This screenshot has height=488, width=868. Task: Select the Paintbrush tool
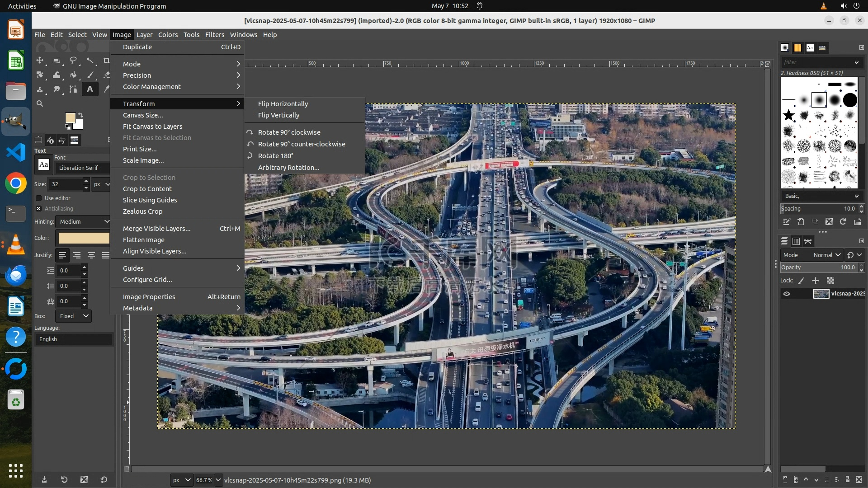pyautogui.click(x=90, y=75)
